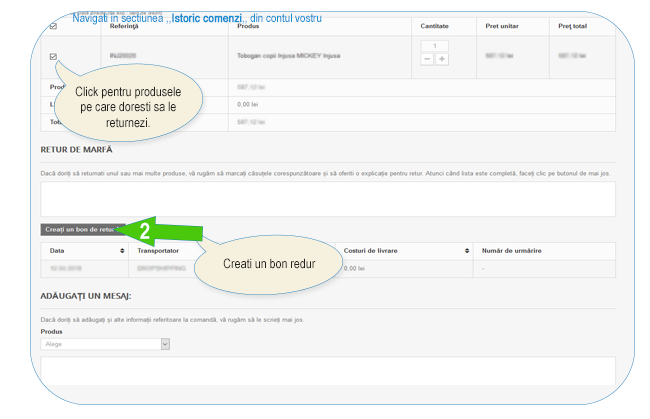Screen dimensions: 650x419
Task: Sort by Costuri de livrare column arrows
Action: [466, 250]
